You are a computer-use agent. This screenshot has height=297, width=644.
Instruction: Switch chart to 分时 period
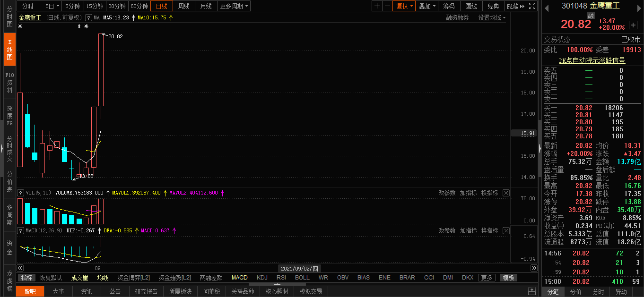click(x=28, y=6)
